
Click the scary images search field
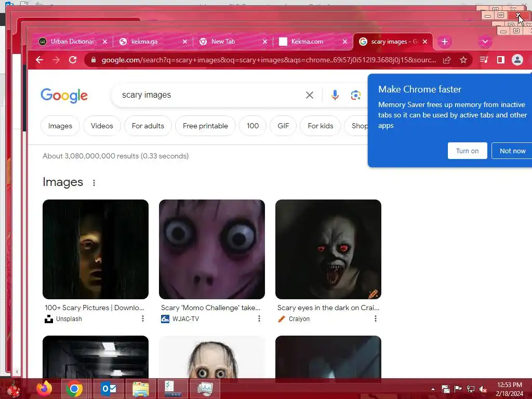[210, 95]
